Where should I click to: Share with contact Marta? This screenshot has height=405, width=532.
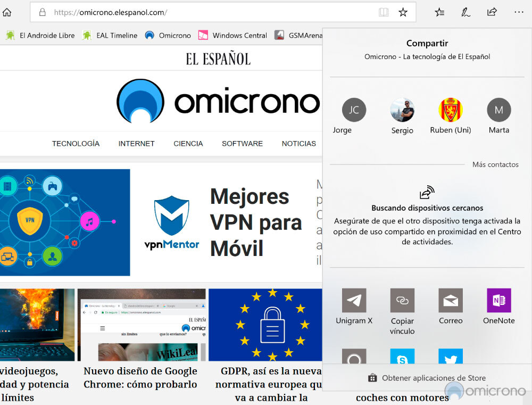(x=499, y=116)
